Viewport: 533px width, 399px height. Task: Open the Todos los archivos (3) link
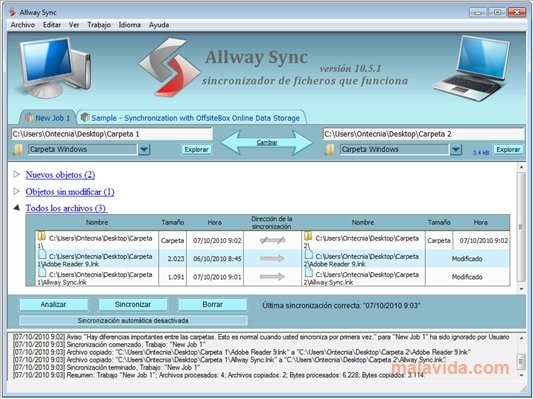tap(66, 208)
